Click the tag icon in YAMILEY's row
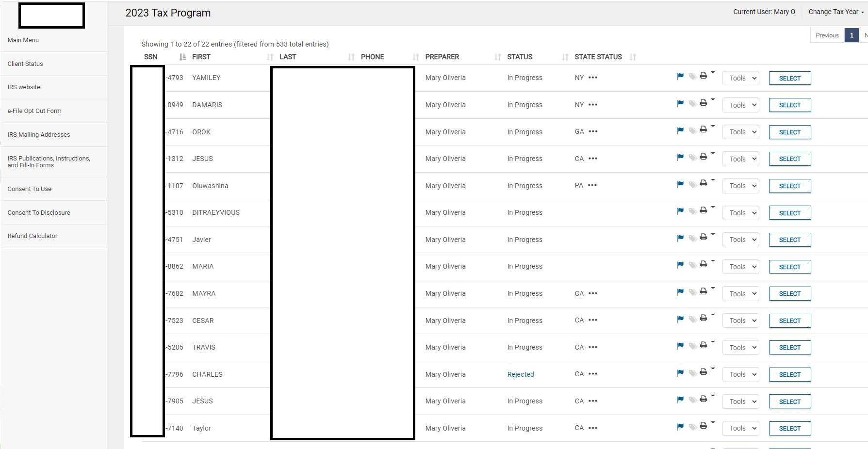This screenshot has width=868, height=449. (692, 76)
